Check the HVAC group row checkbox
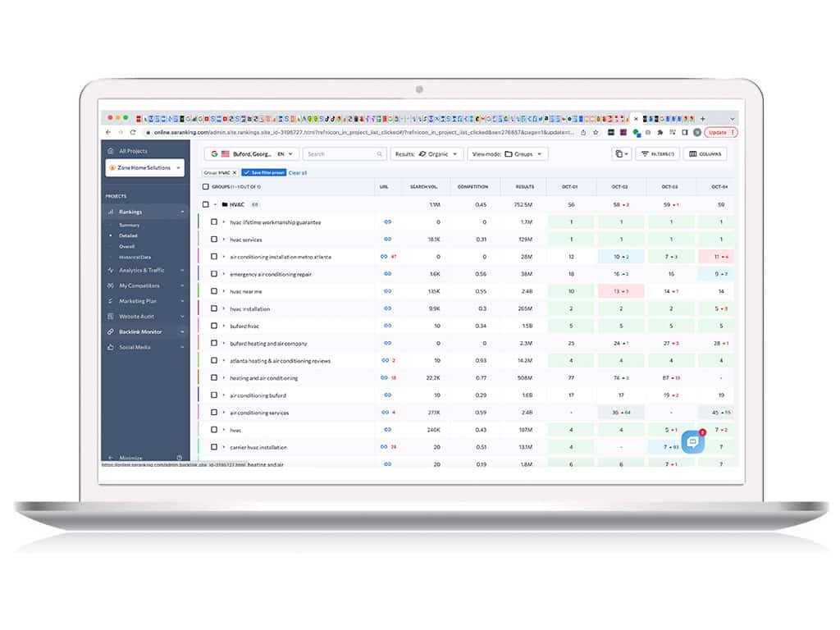Image resolution: width=840 pixels, height=630 pixels. click(x=206, y=204)
